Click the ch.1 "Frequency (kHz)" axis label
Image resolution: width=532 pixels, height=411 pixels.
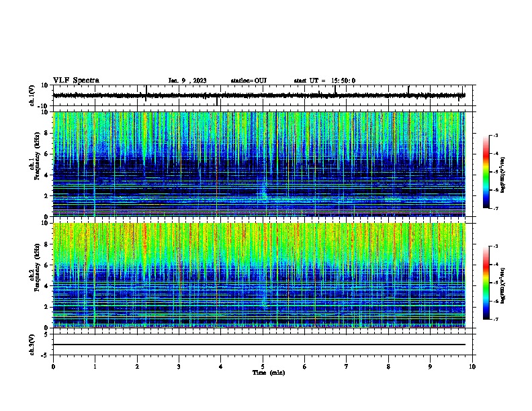point(37,156)
